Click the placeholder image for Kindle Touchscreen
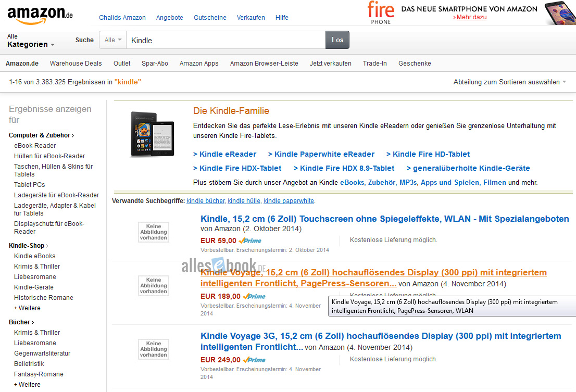The width and height of the screenshot is (576, 392). [154, 232]
